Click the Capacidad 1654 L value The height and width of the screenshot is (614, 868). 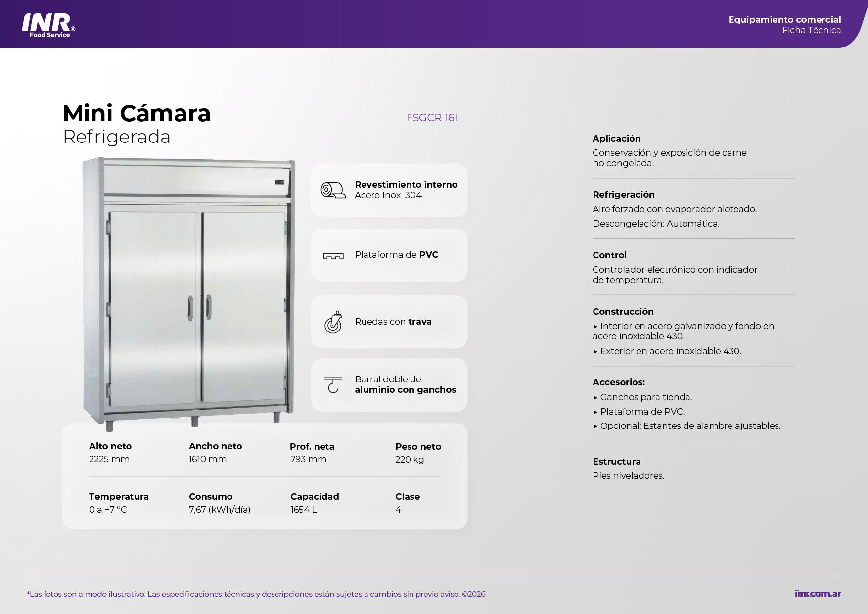[303, 510]
